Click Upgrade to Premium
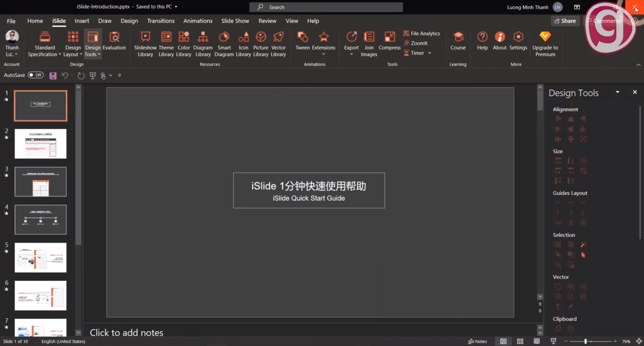644x346 pixels. pos(545,44)
